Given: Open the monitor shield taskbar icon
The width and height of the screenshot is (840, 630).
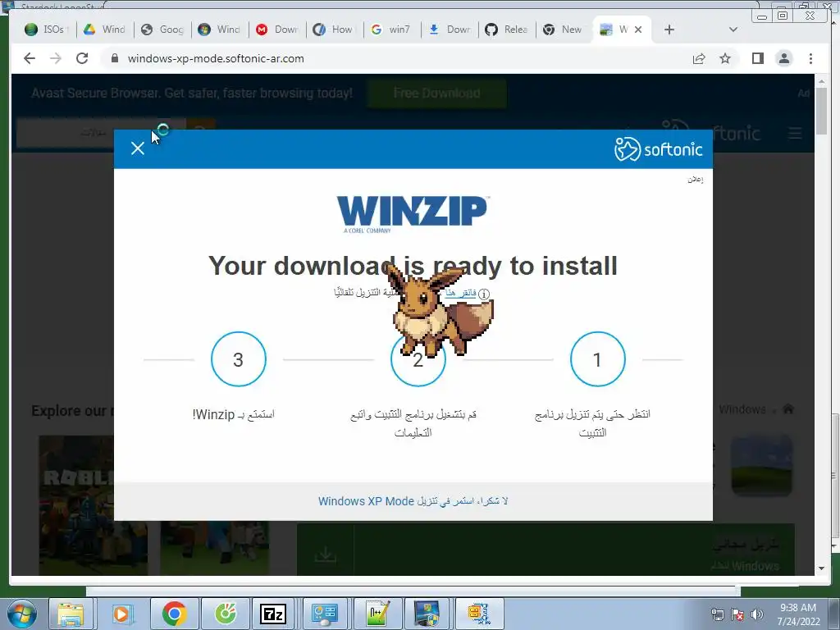Looking at the screenshot, I should [427, 614].
